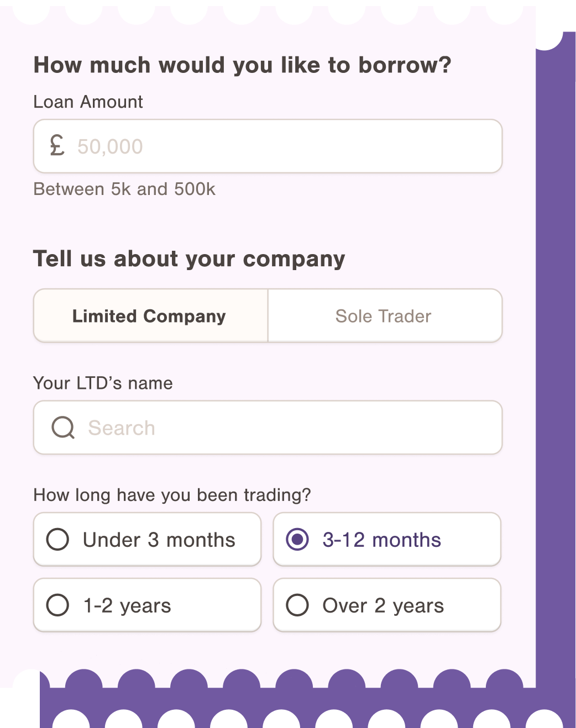Image resolution: width=576 pixels, height=728 pixels.
Task: Focus the Loan Amount input field
Action: pyautogui.click(x=268, y=146)
